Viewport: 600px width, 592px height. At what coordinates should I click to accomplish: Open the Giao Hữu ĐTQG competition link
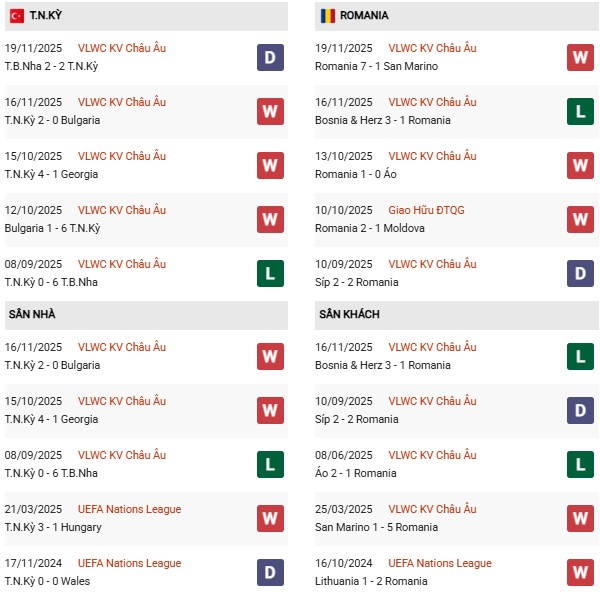pos(427,210)
